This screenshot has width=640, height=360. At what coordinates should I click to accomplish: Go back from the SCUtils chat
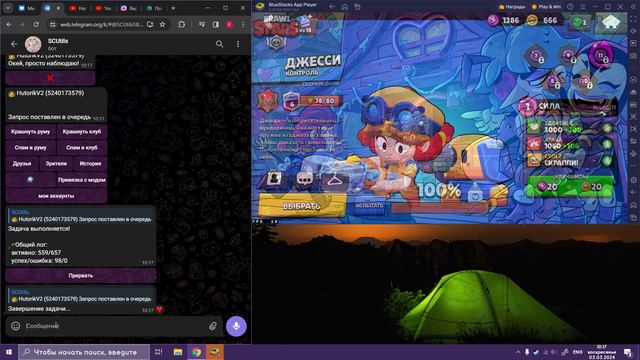pos(14,44)
